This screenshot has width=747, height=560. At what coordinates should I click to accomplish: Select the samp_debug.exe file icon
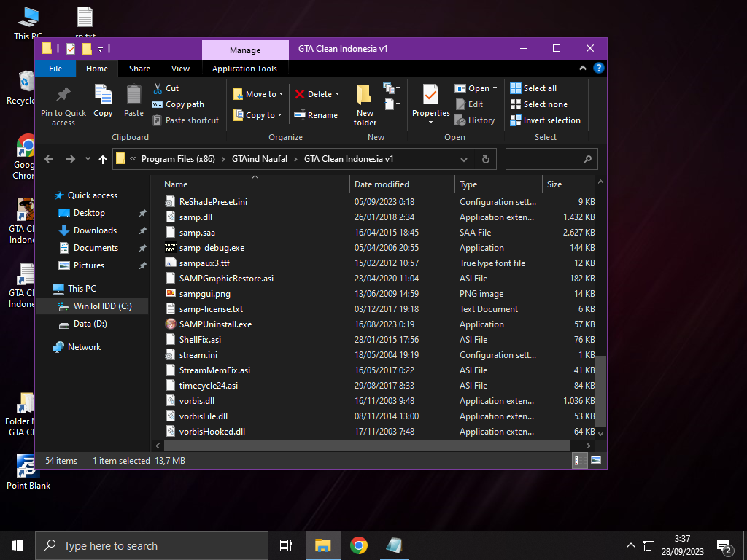click(171, 248)
